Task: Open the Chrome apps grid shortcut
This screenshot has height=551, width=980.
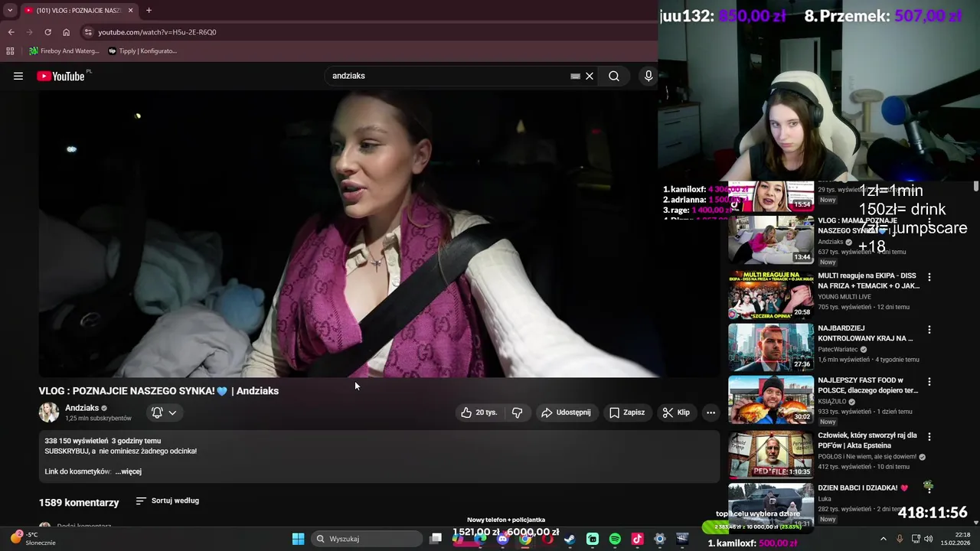Action: pos(10,51)
